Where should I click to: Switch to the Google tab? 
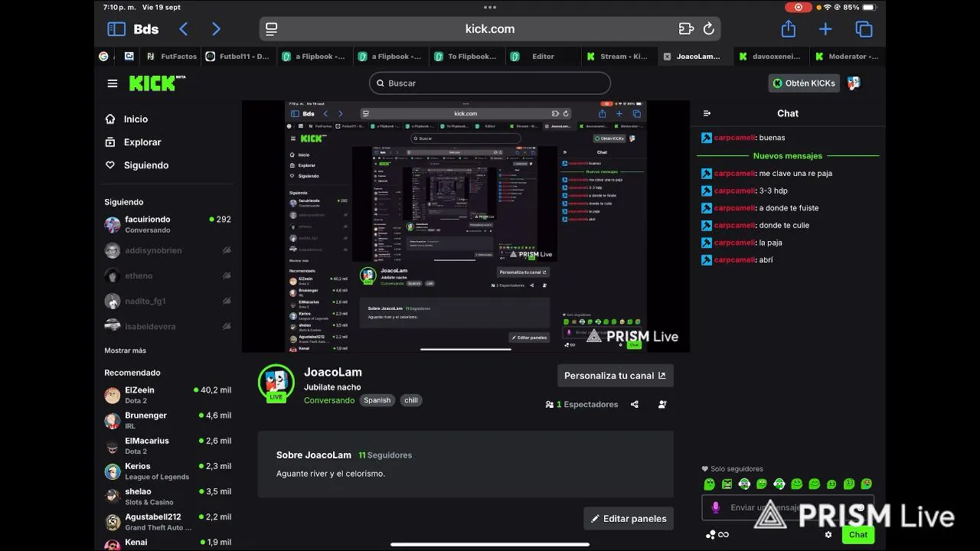coord(103,57)
